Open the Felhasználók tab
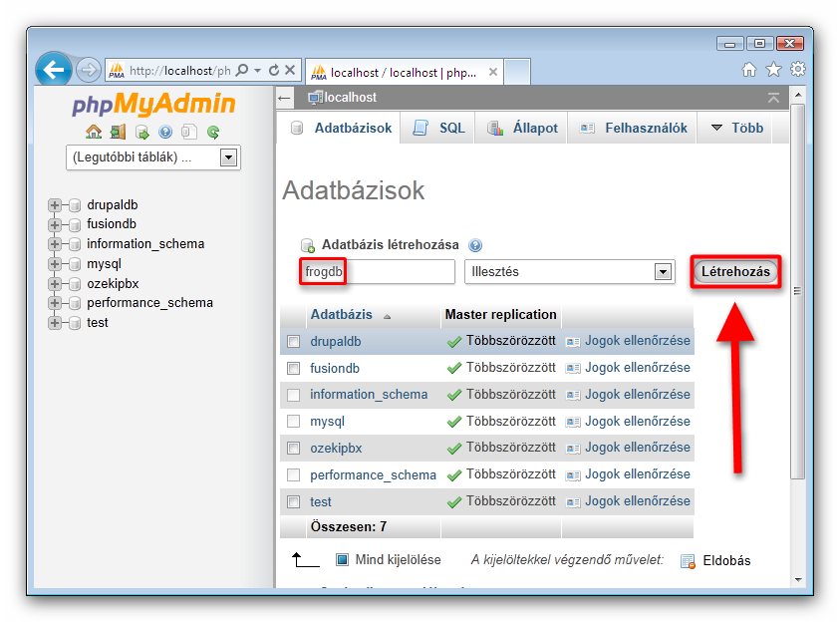 634,129
